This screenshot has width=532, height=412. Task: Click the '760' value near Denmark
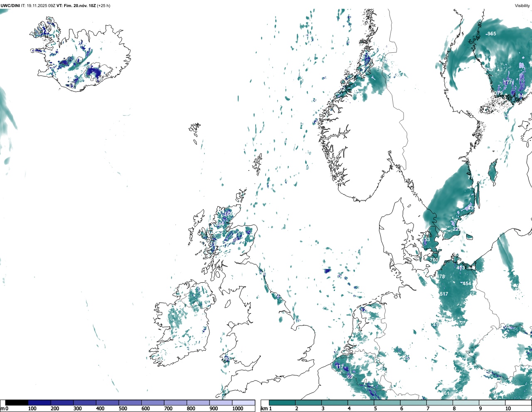[x=434, y=260]
